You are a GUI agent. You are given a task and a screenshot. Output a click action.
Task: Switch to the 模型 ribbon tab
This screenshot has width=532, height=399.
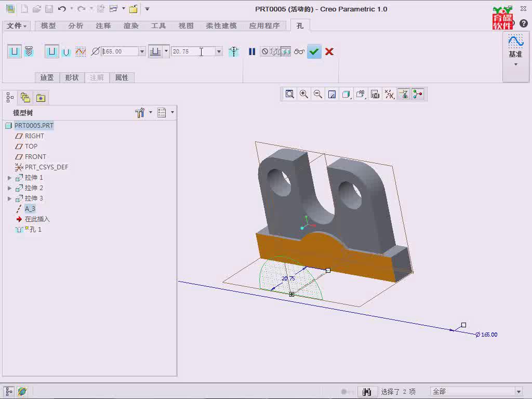(x=48, y=26)
